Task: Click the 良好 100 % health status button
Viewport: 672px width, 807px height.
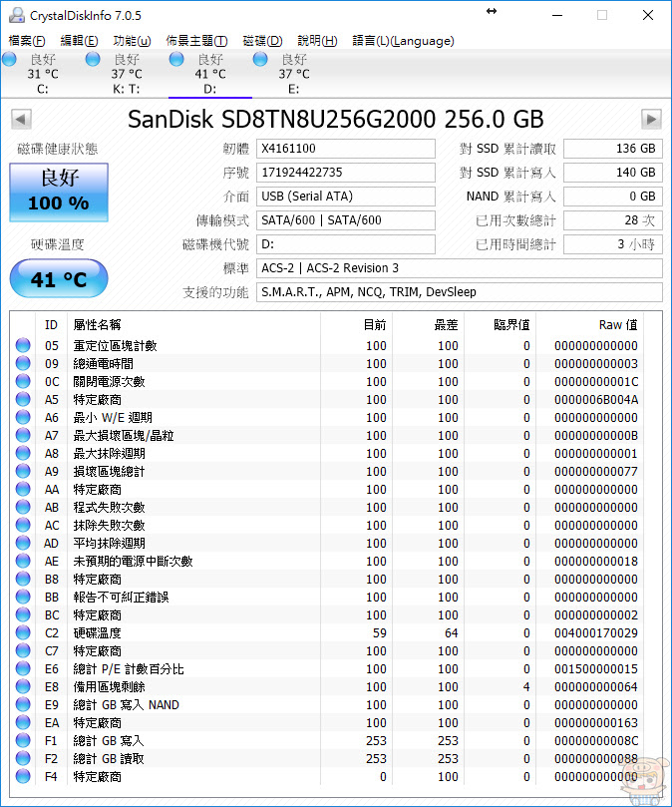Action: coord(59,193)
